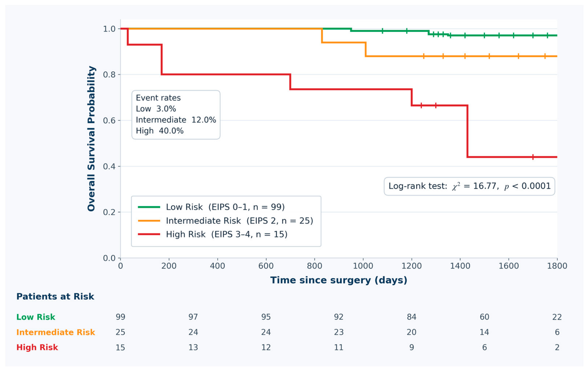Click the Event rates title text
Screen dimensions: 588x371
click(x=158, y=98)
